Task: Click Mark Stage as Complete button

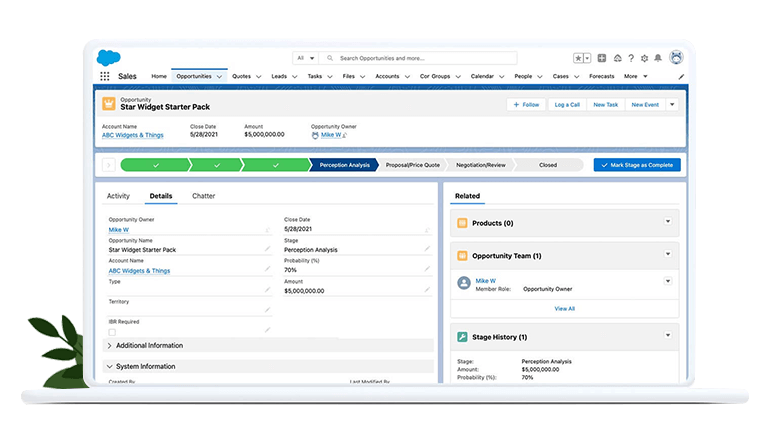Action: (637, 165)
